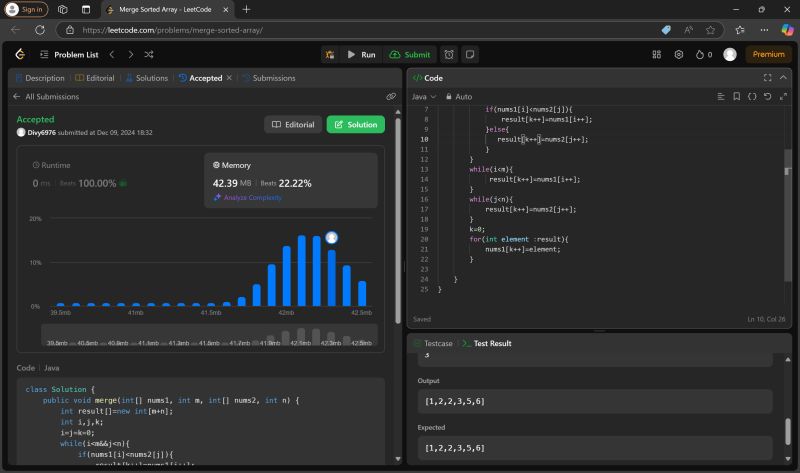View site information lock icon

tap(70, 30)
